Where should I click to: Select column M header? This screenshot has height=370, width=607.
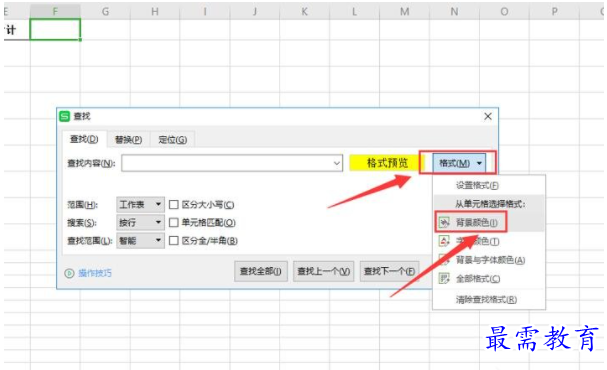click(x=405, y=11)
